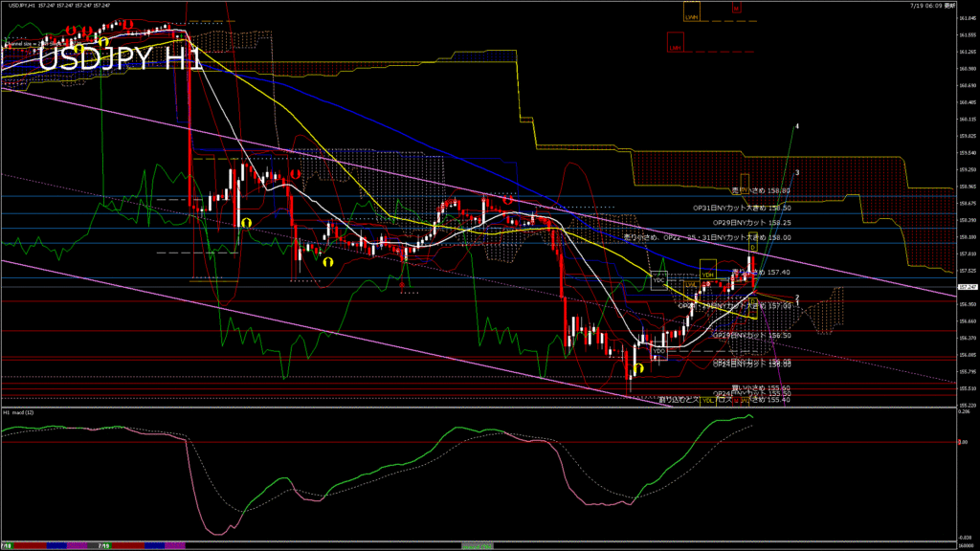Click the green highlighted segment on the bottom bar
This screenshot has height=551, width=980.
477,546
